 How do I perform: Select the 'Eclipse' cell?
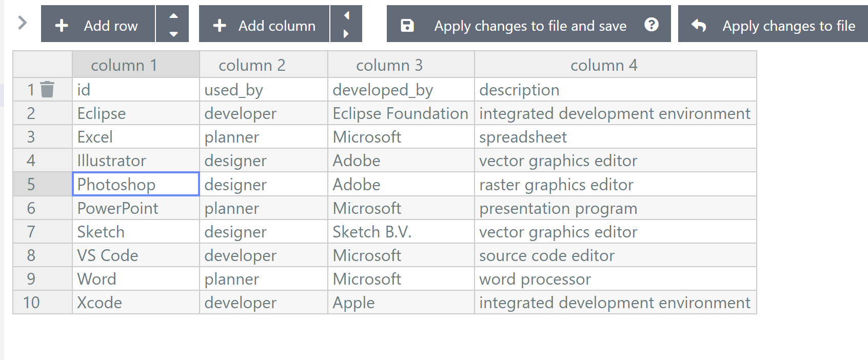pos(136,113)
